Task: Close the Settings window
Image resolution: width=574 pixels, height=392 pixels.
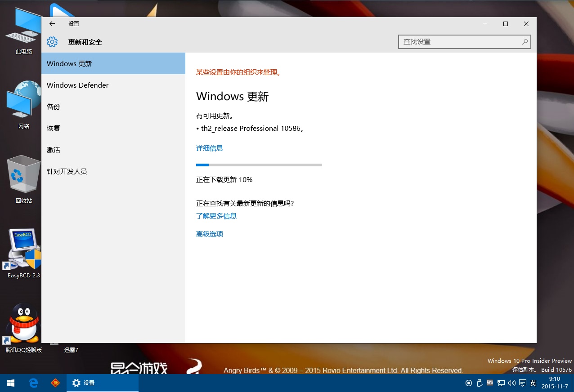Action: (x=526, y=24)
